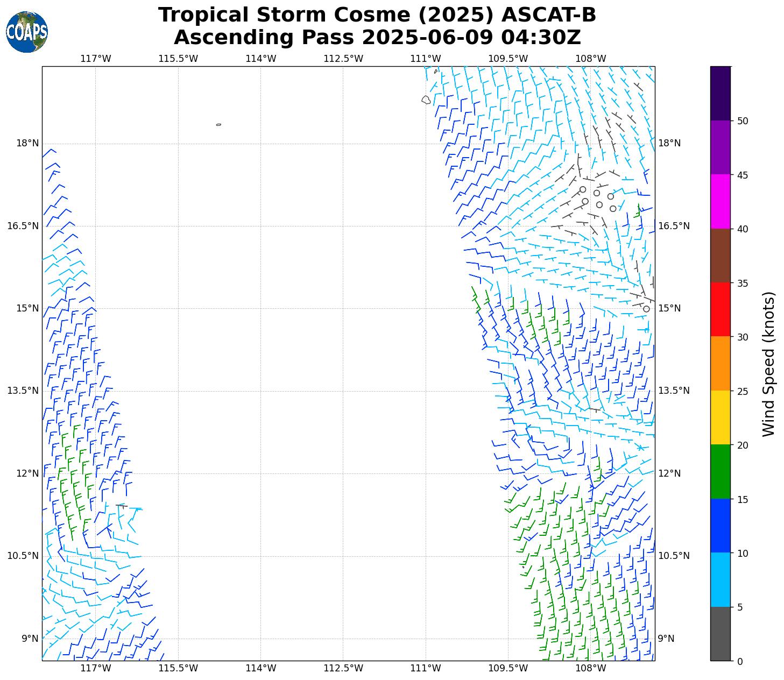Image resolution: width=784 pixels, height=680 pixels.
Task: Select the green 15–20 knot color band
Action: pos(720,471)
